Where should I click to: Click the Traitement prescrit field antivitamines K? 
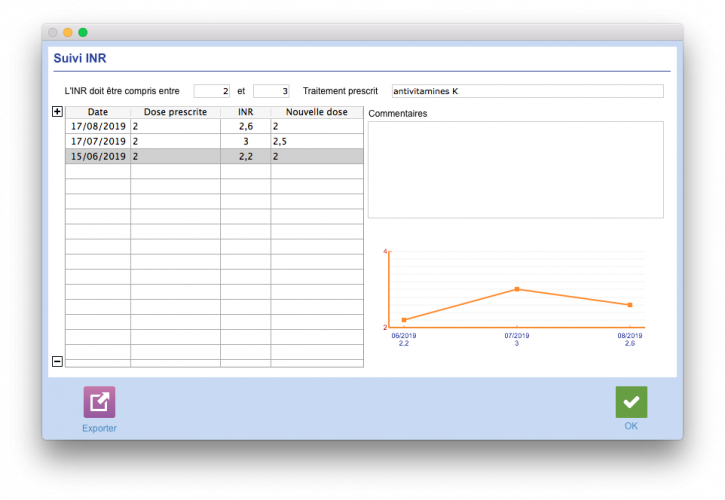528,91
